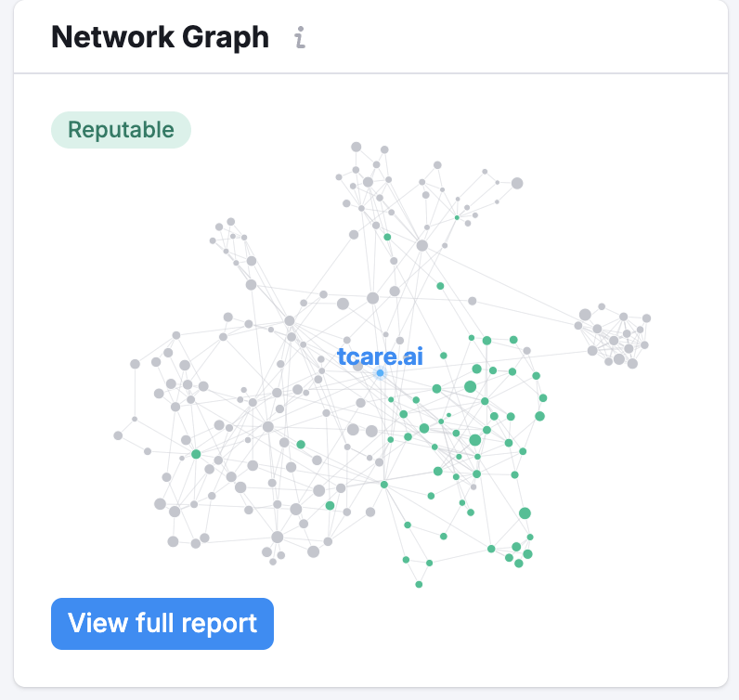This screenshot has width=739, height=700.
Task: Click the small green node among top gray nodes
Action: coord(457,218)
